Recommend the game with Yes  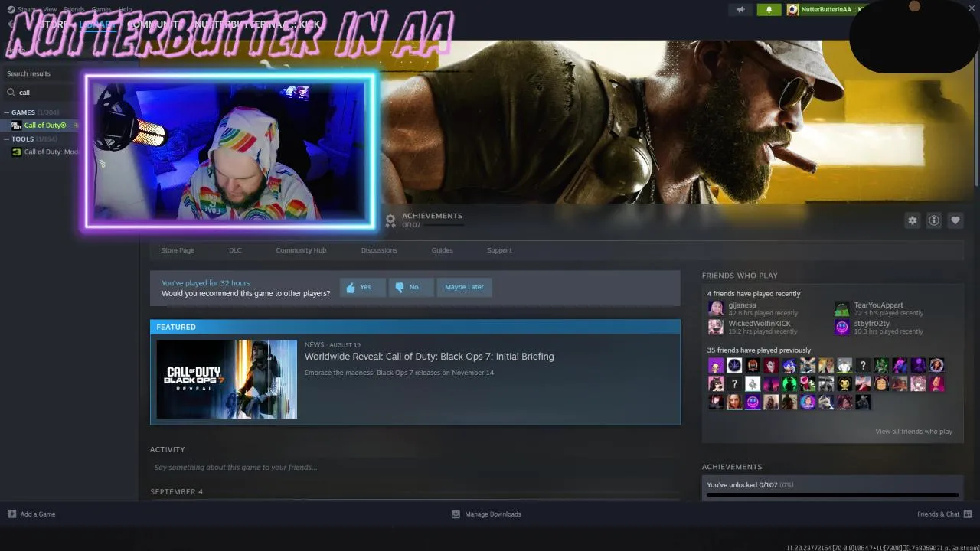point(361,287)
